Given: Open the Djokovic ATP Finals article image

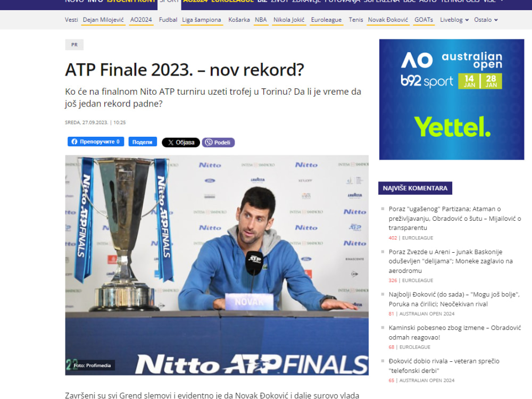Looking at the screenshot, I should coord(217,265).
